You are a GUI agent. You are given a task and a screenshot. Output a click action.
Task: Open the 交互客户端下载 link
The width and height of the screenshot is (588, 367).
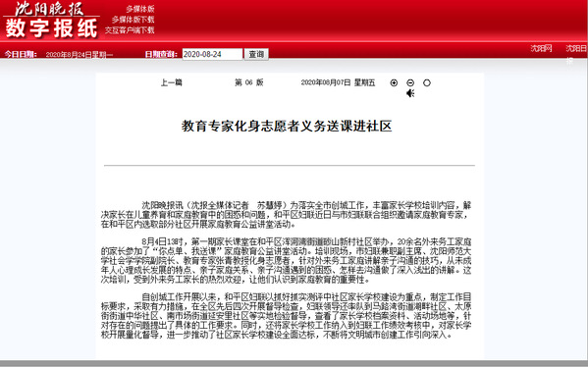click(130, 30)
